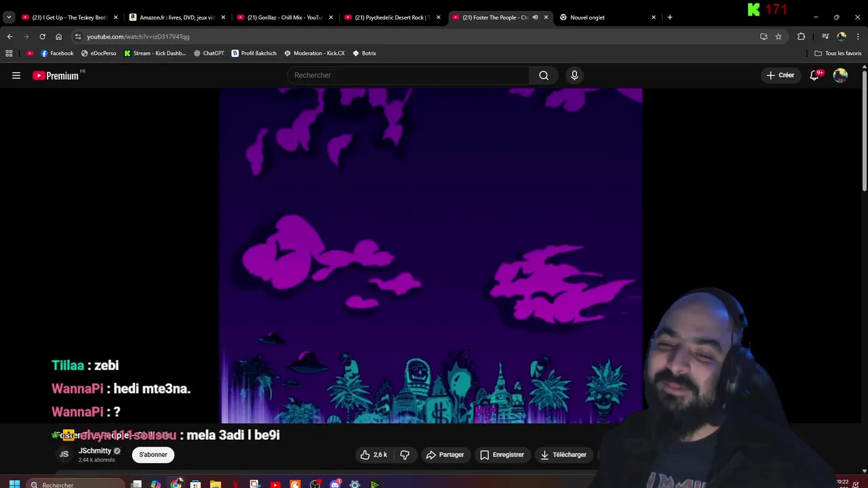Open the Stream - Kick Dashb... bookmark

pyautogui.click(x=155, y=53)
